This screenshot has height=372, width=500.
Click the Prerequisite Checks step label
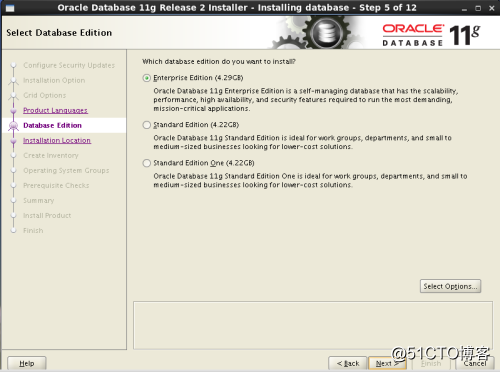[x=56, y=185]
